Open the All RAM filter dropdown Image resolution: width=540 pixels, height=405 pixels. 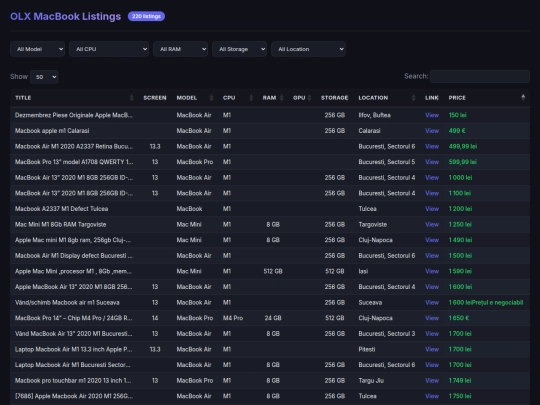click(180, 49)
